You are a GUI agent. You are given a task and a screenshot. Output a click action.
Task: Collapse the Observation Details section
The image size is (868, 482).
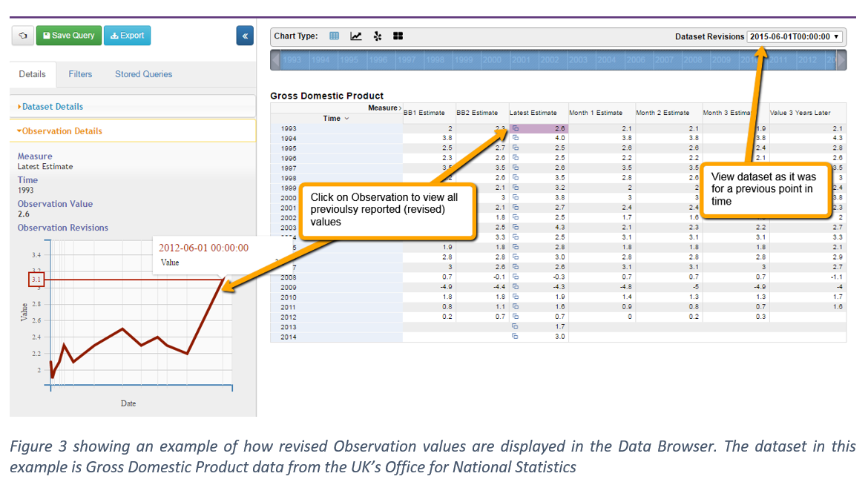click(62, 131)
